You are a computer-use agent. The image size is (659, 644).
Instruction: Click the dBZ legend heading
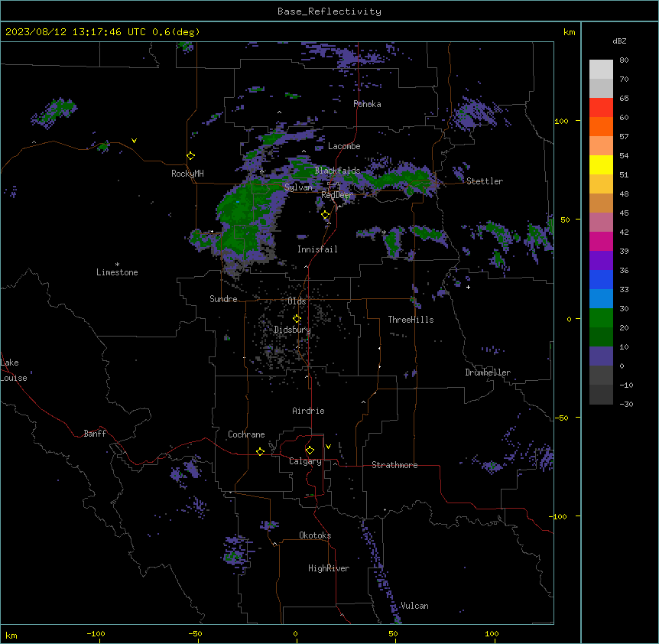(619, 41)
